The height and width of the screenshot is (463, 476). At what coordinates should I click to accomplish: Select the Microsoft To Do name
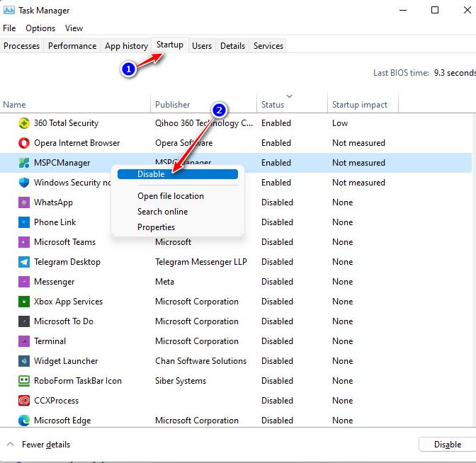coord(64,321)
